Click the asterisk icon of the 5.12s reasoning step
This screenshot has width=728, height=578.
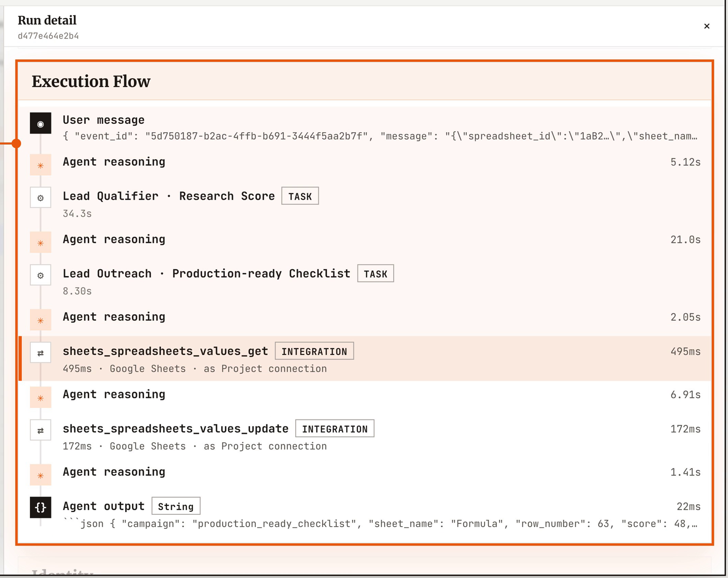[x=40, y=165]
